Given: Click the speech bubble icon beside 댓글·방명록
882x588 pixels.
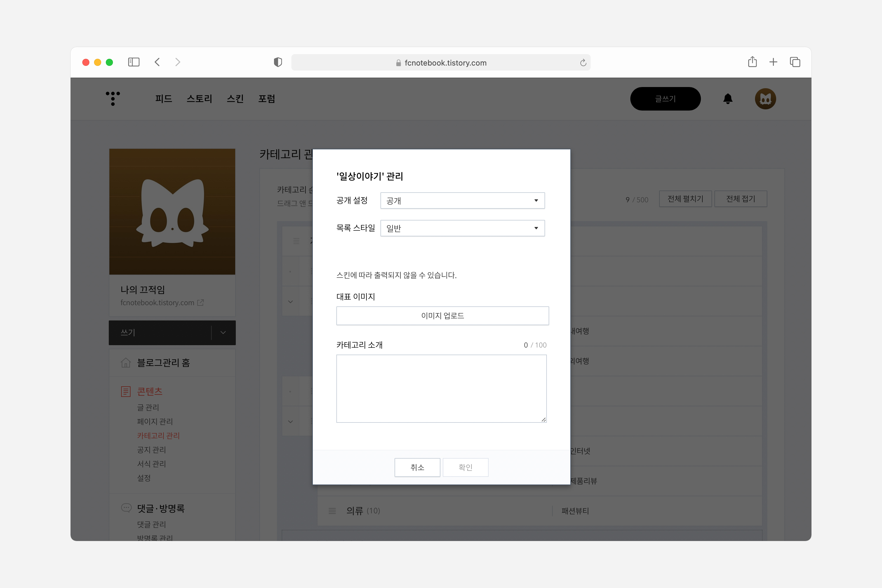Looking at the screenshot, I should coord(126,508).
